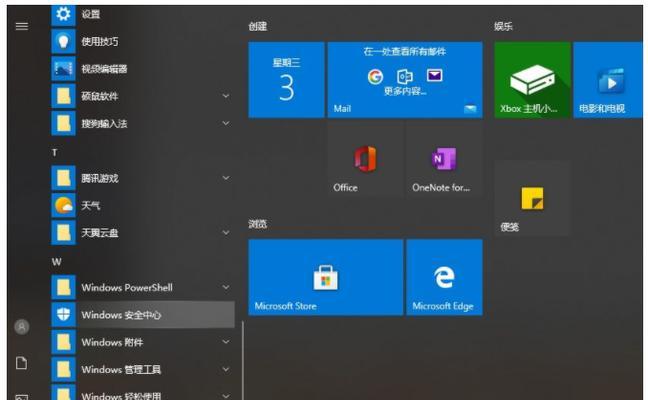Click the 设置 text label

(91, 14)
